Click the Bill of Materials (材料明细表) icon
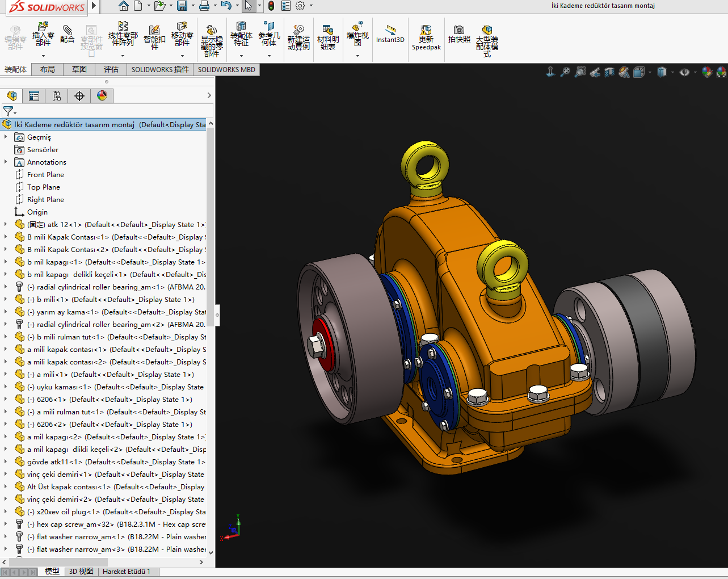Viewport: 728px width, 579px height. (328, 35)
